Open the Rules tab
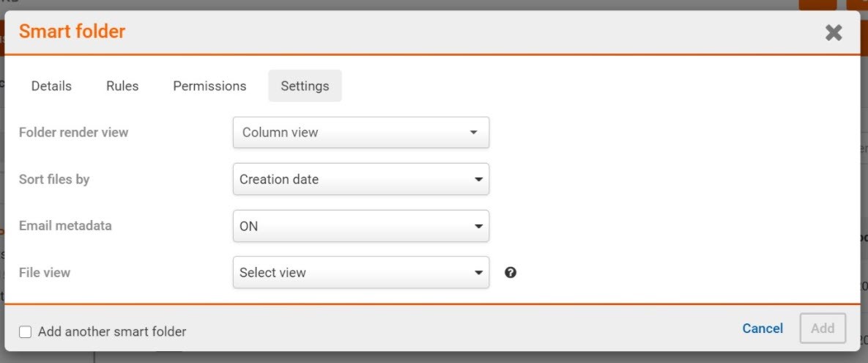Image resolution: width=868 pixels, height=363 pixels. coord(122,86)
